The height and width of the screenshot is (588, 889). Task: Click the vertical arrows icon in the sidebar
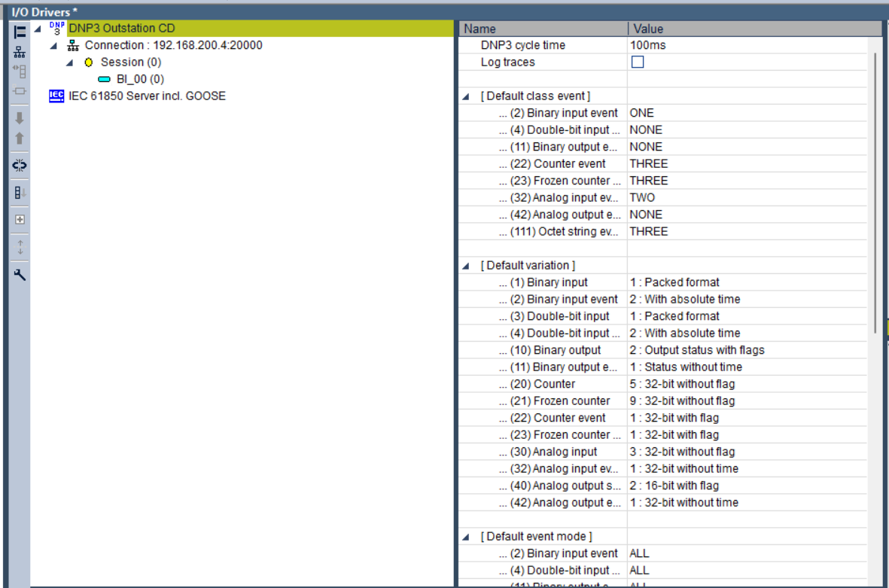[x=20, y=247]
